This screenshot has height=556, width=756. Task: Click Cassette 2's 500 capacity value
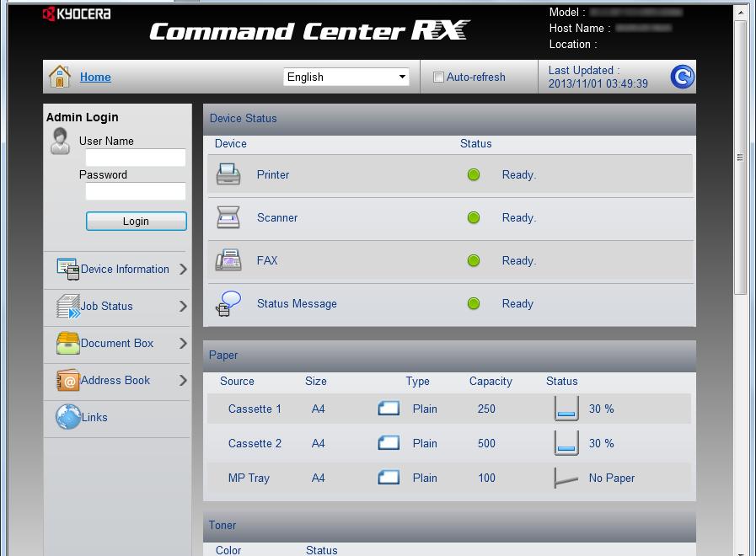tap(486, 443)
